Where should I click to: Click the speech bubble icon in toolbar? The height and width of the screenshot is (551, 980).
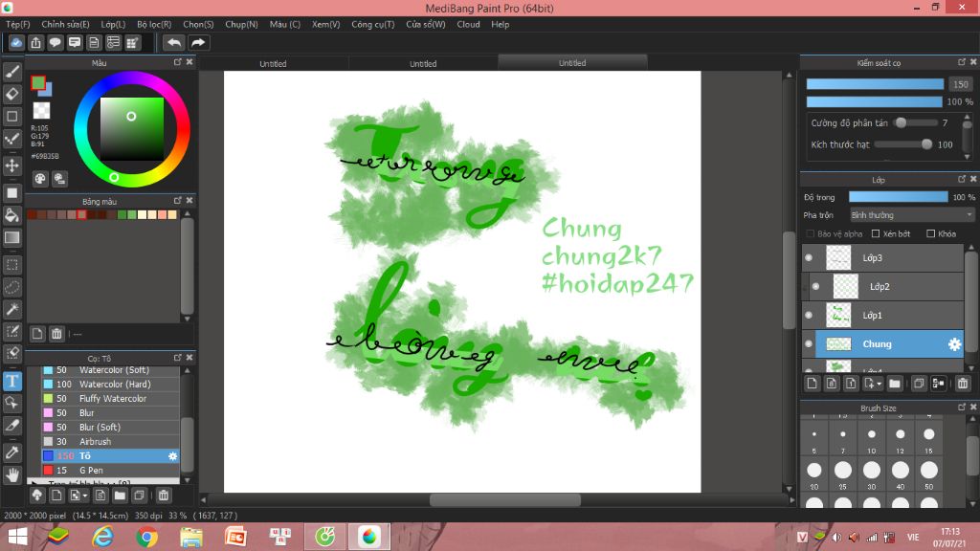point(55,42)
